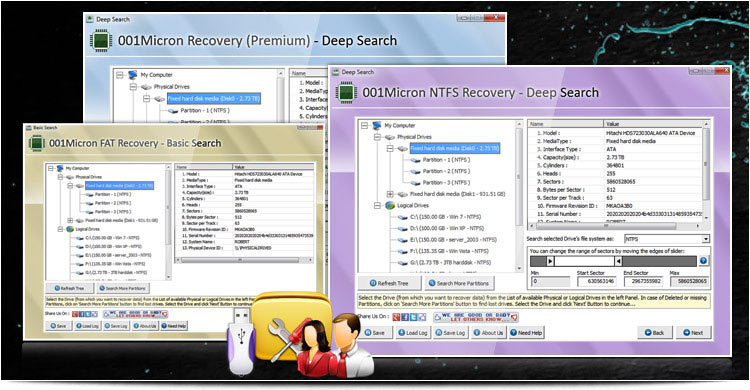The width and height of the screenshot is (750, 390).
Task: Click Refresh Tree in FAT Recovery window
Action: [70, 288]
